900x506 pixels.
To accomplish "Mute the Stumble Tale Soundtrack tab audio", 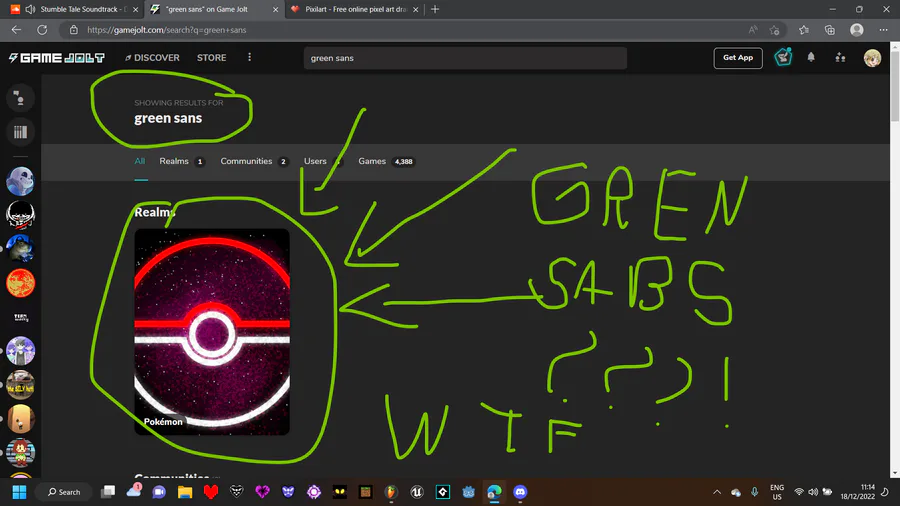I will 30,9.
